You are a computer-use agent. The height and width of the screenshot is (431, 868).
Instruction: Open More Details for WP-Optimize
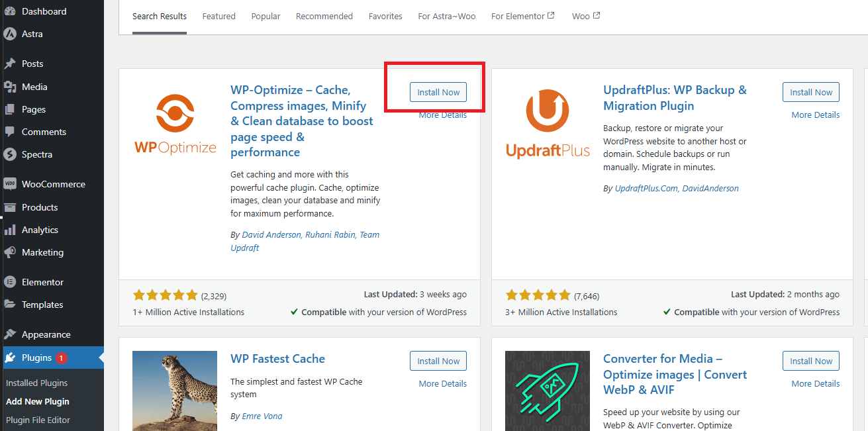point(442,115)
